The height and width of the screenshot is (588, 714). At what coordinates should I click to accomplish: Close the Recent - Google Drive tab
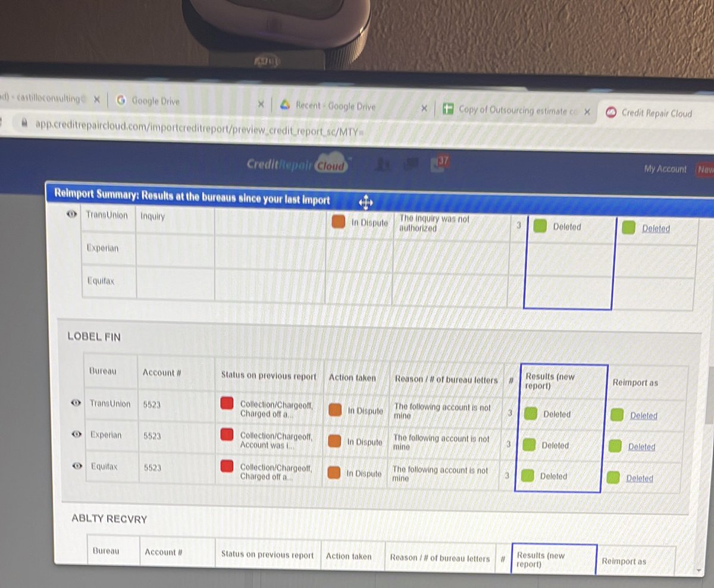[424, 108]
